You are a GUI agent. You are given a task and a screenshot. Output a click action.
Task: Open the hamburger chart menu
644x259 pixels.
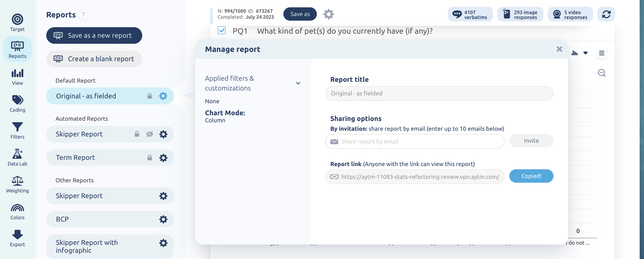602,53
